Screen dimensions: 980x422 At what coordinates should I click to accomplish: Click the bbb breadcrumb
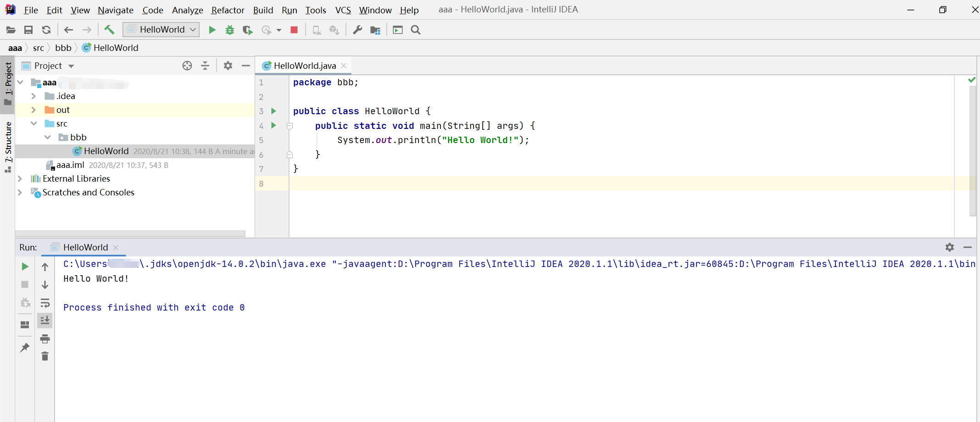coord(63,48)
